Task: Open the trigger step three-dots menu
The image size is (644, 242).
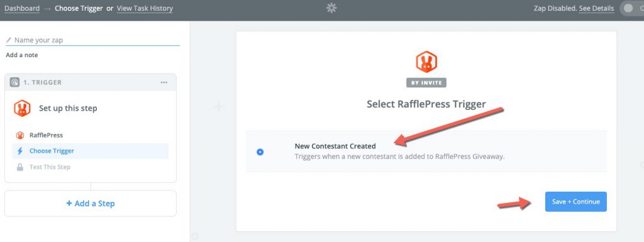Action: (x=164, y=82)
